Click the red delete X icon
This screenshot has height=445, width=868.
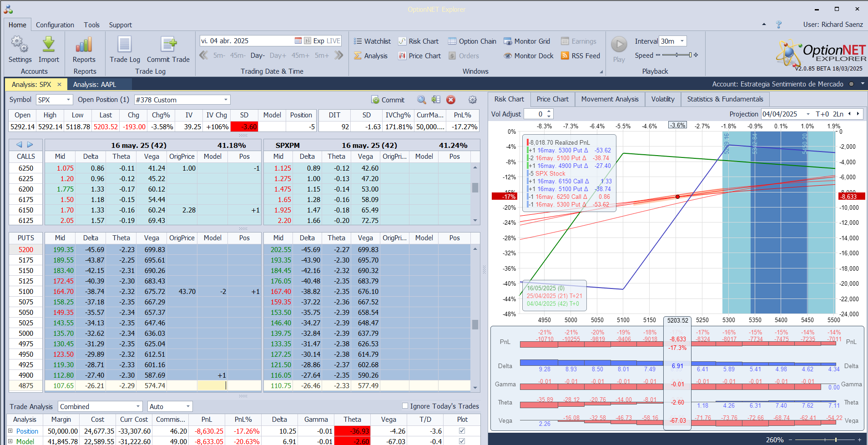tap(451, 100)
